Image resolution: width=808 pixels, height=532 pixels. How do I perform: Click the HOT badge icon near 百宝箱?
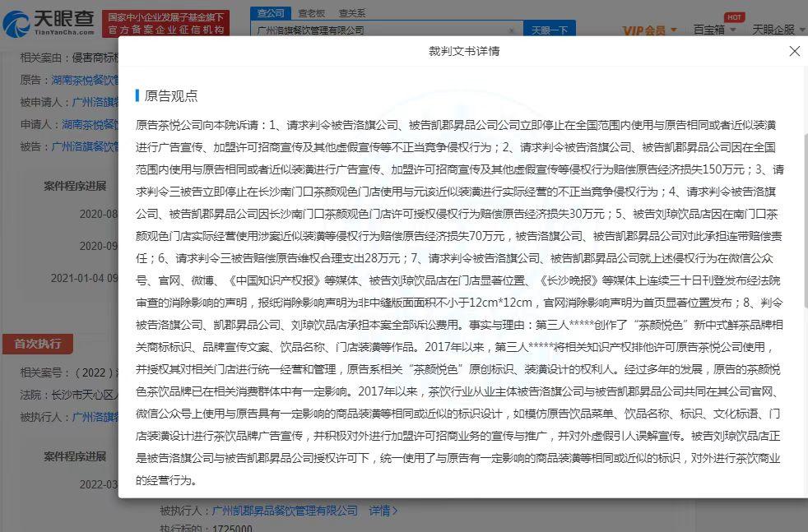(733, 16)
